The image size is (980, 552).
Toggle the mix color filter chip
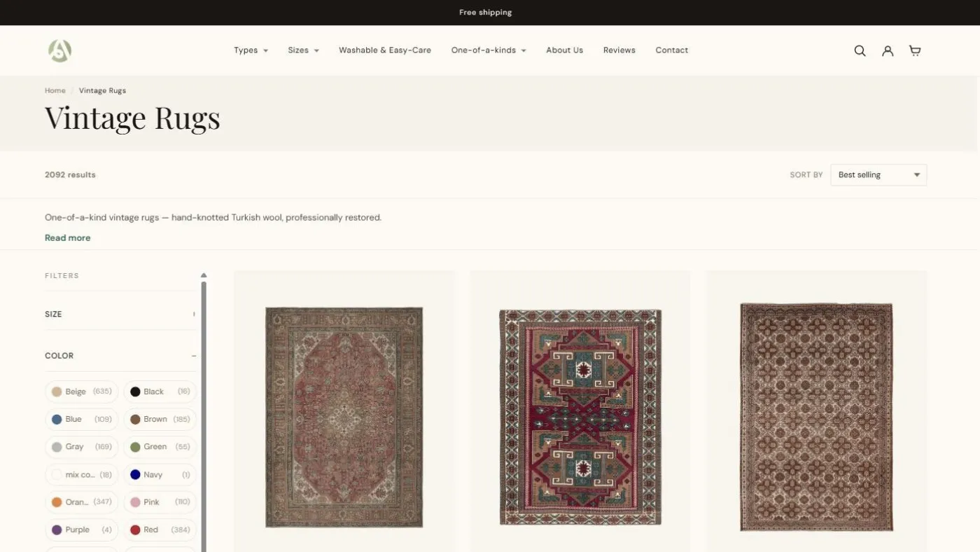pyautogui.click(x=81, y=474)
